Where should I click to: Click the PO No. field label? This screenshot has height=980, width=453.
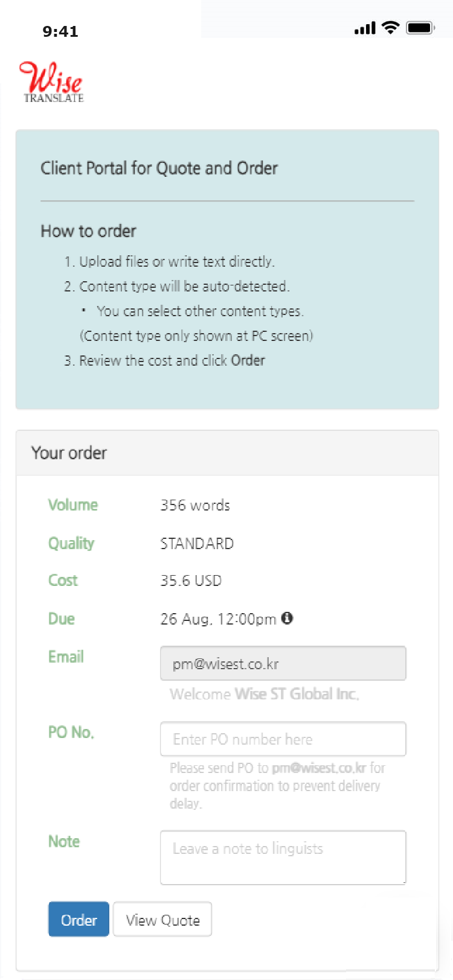tap(71, 733)
